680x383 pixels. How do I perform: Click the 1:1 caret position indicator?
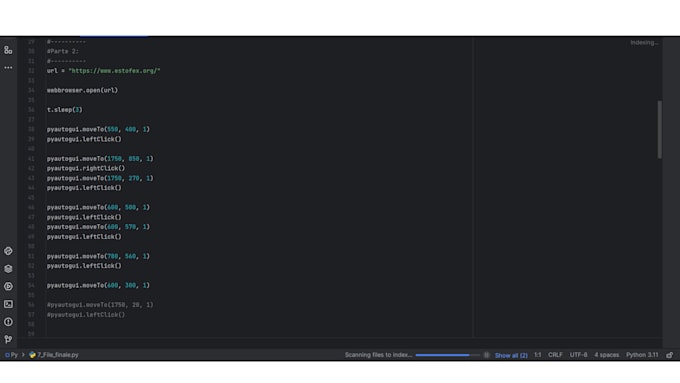tap(537, 355)
